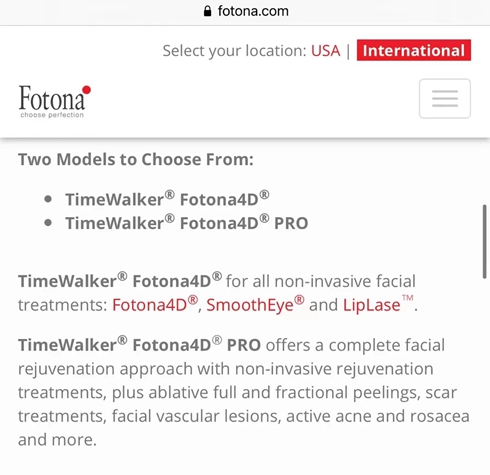Click the bullet dot before the PRO model
The height and width of the screenshot is (475, 490).
(x=48, y=223)
